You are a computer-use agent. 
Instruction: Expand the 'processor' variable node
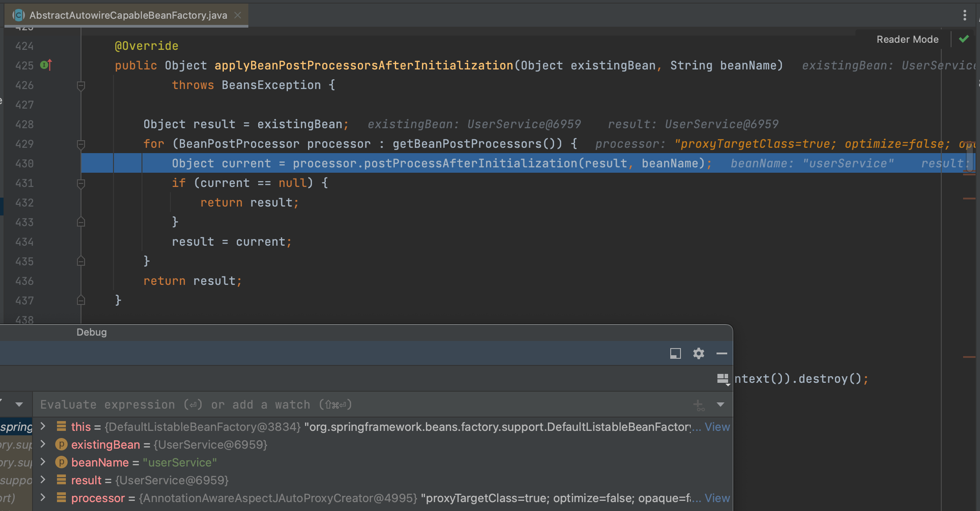pos(43,498)
